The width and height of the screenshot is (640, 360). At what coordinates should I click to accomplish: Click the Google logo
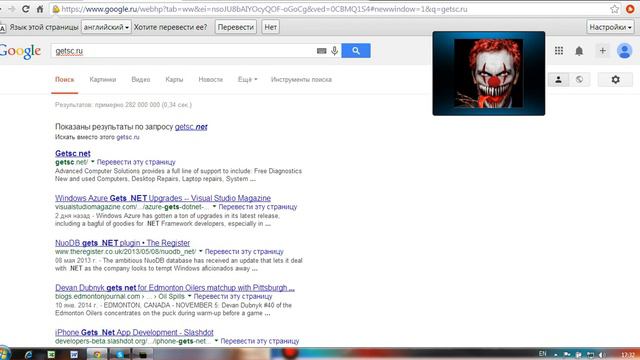[x=20, y=51]
